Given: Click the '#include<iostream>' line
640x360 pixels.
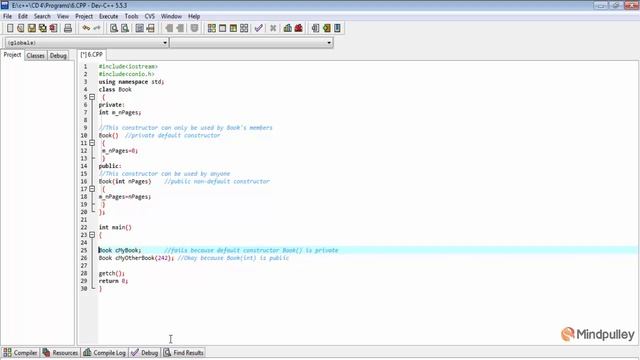Looking at the screenshot, I should coord(128,66).
